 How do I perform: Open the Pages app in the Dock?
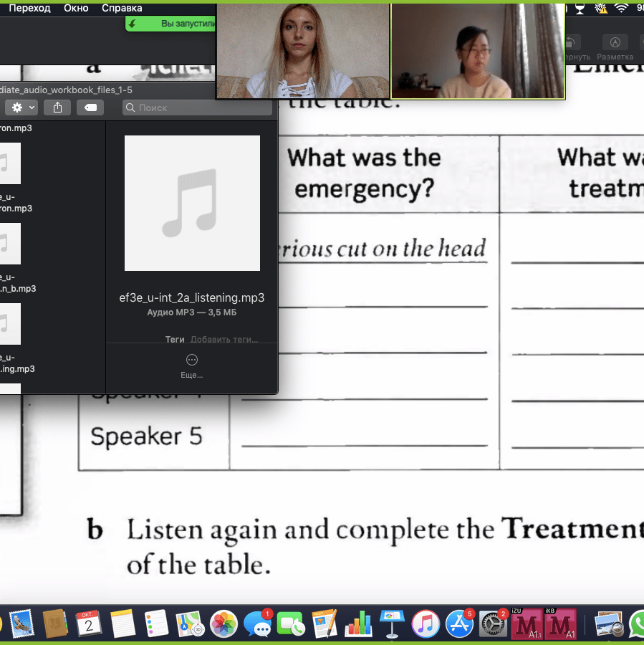pos(325,623)
